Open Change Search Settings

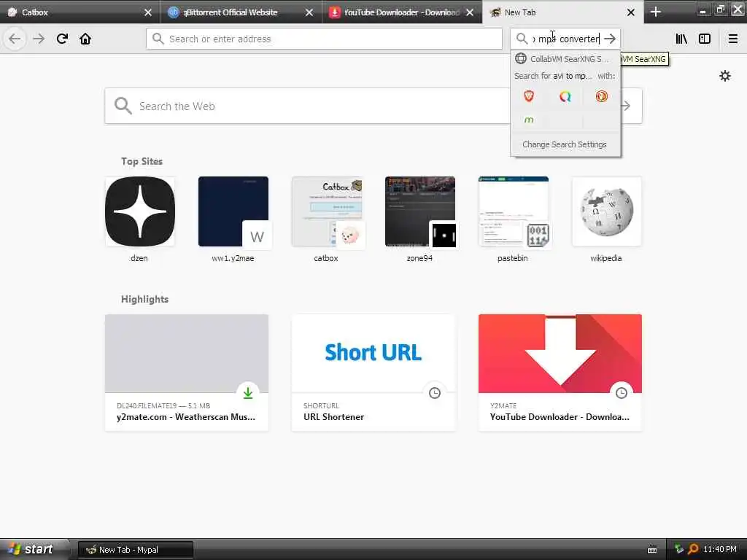click(x=565, y=144)
